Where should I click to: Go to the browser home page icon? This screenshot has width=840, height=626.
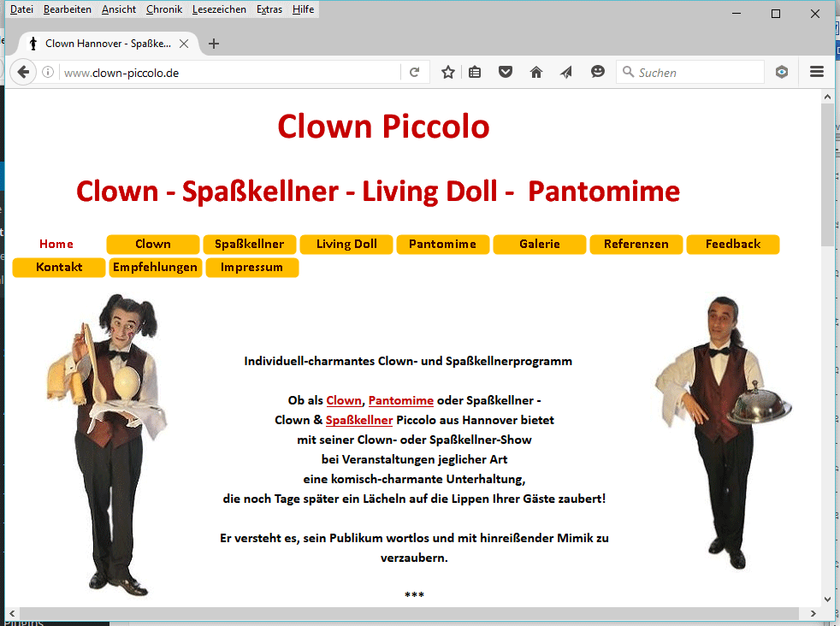(536, 73)
